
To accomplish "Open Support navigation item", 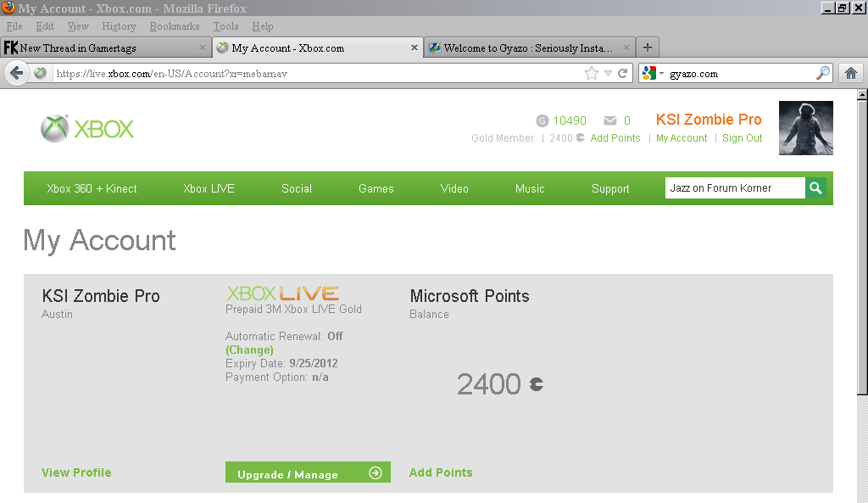I will [x=610, y=188].
